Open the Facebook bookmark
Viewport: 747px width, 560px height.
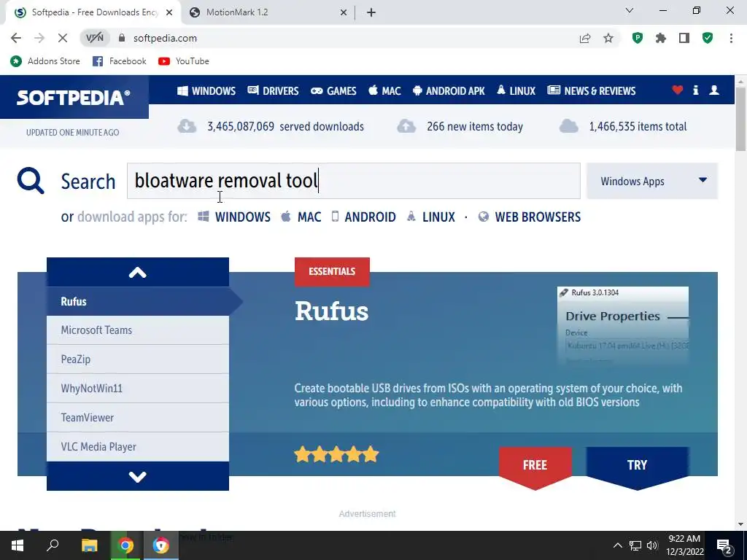(119, 61)
